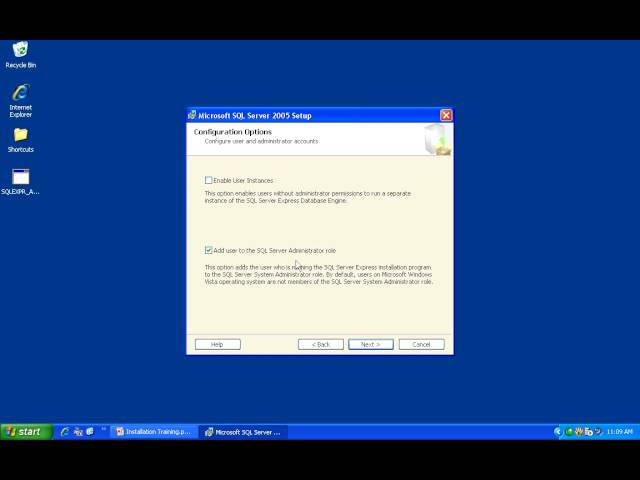Select the Internet Explorer desktop icon
Viewport: 640px width, 480px height.
[20, 100]
